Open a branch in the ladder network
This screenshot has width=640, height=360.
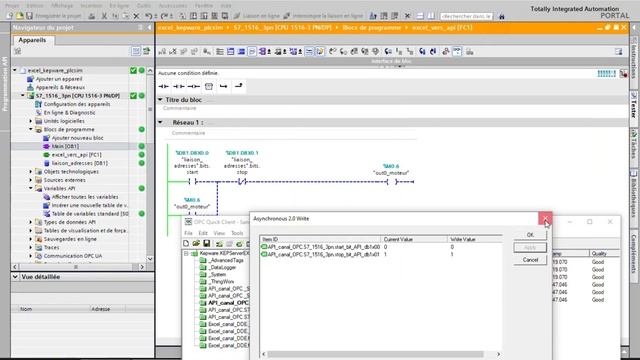click(224, 86)
